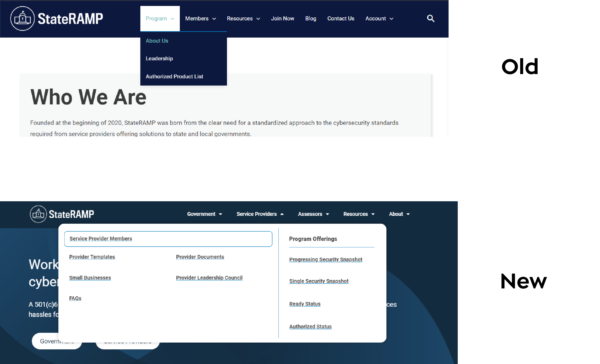Open the Authorized Product List menu item
600x364 pixels.
(x=174, y=76)
